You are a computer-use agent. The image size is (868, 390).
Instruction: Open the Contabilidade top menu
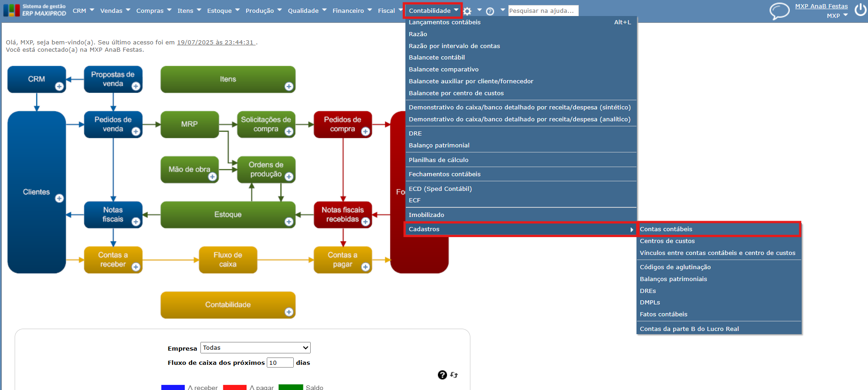point(433,11)
